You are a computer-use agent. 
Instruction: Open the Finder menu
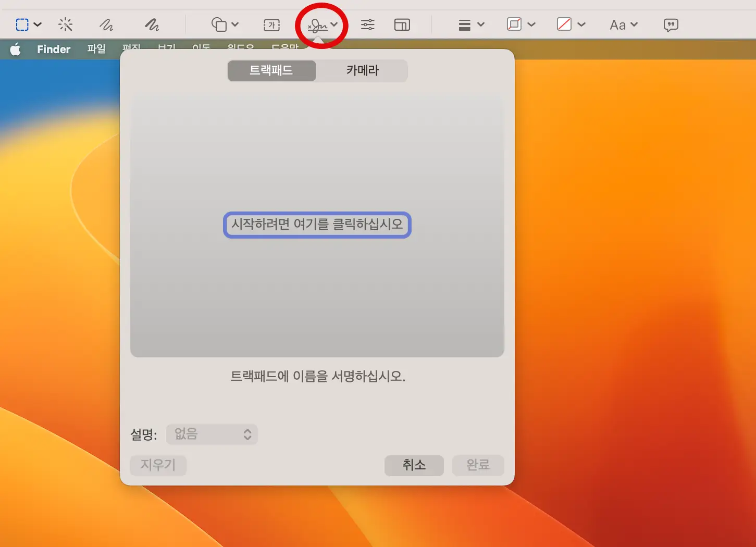pyautogui.click(x=54, y=49)
